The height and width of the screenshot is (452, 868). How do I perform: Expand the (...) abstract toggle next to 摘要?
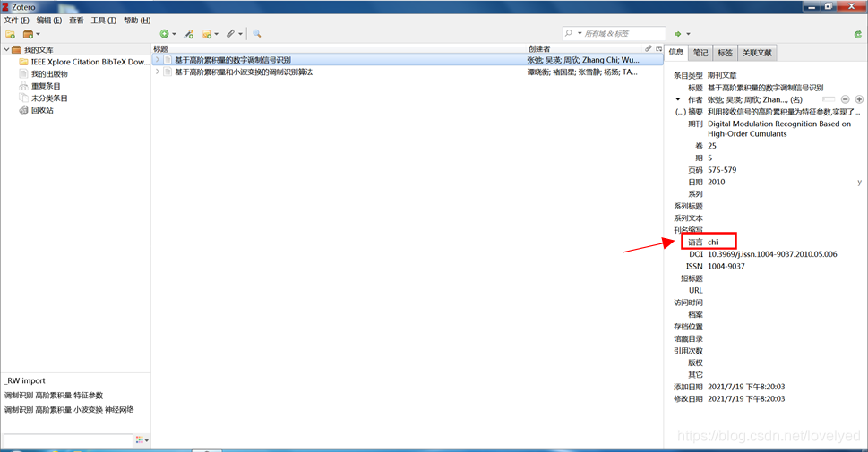681,112
